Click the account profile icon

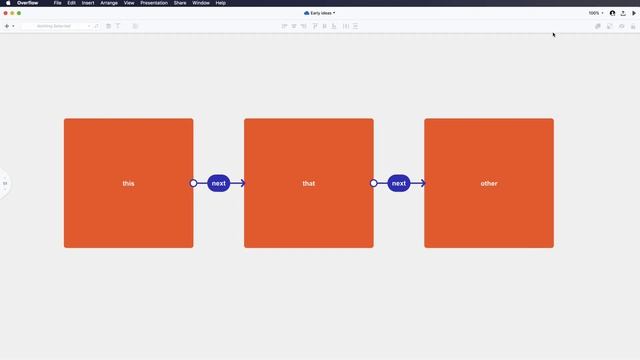click(x=612, y=13)
